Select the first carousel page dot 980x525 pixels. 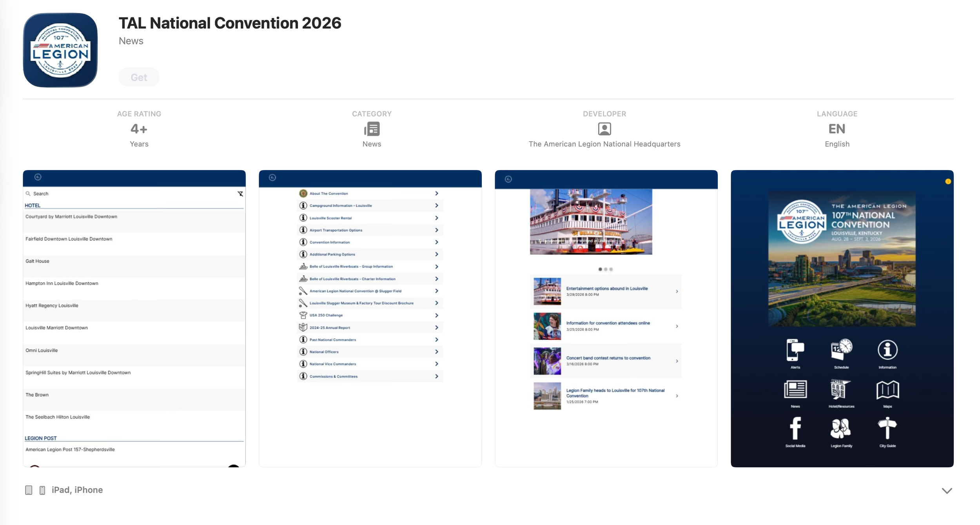[x=600, y=269]
